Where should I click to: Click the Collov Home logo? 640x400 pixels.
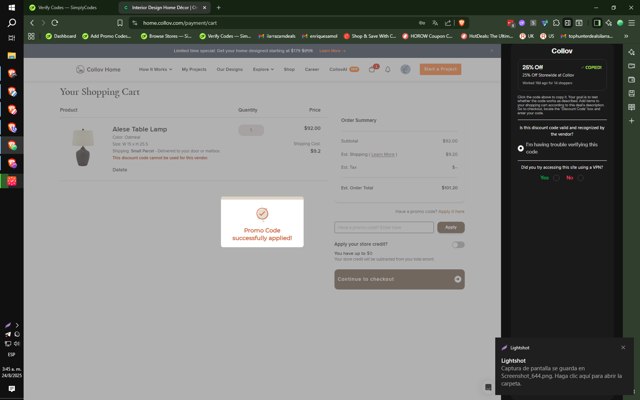[x=98, y=69]
